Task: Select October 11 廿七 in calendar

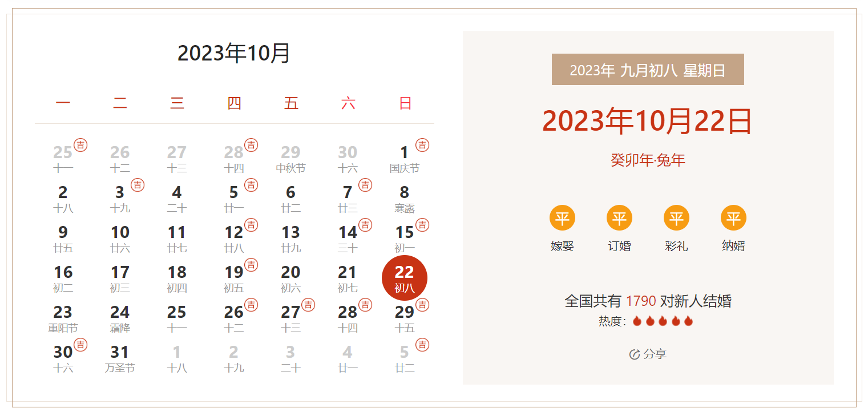Action: 177,239
